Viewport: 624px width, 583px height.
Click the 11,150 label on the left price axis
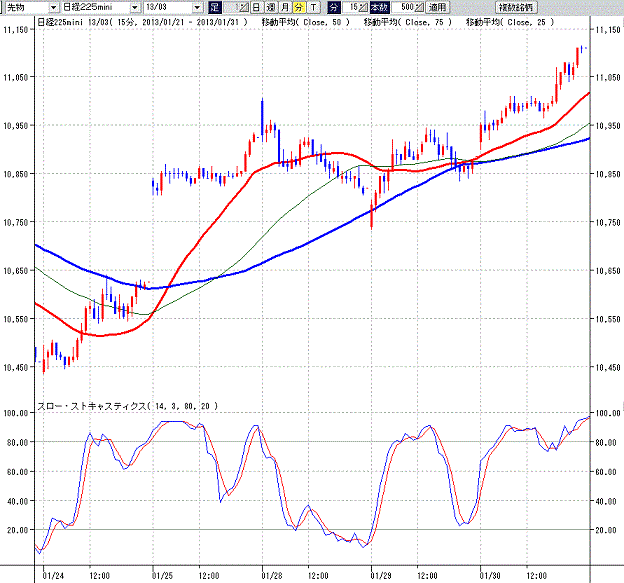16,29
